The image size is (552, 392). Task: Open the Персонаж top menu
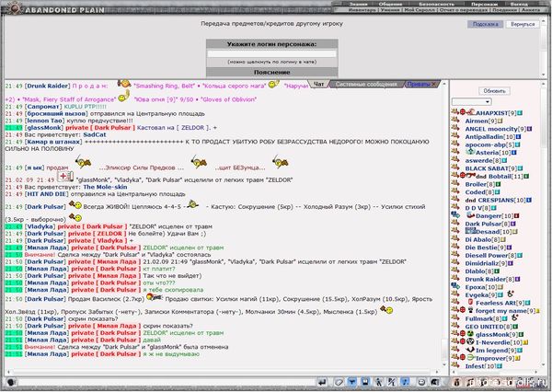484,5
